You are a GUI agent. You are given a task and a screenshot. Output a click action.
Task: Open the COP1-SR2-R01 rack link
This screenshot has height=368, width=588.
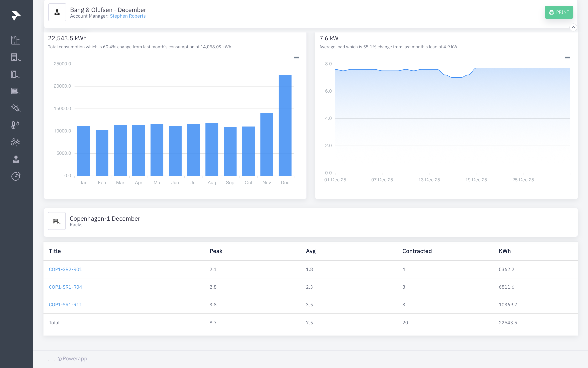(66, 269)
